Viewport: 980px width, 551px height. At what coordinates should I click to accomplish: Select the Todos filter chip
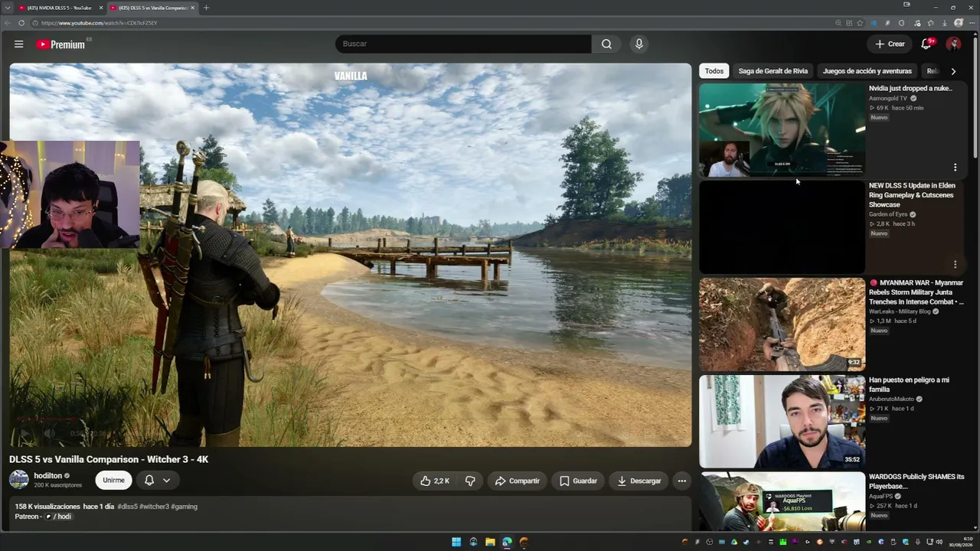[714, 71]
